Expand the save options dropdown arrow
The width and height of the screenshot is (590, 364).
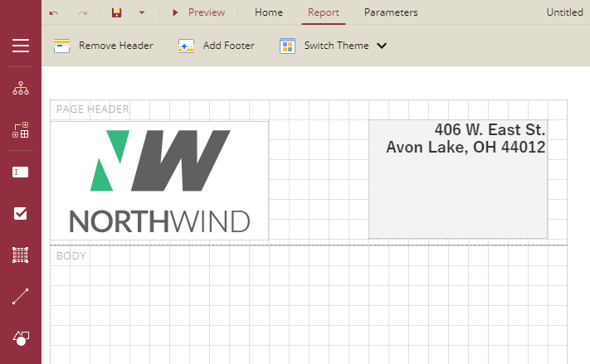click(x=142, y=12)
